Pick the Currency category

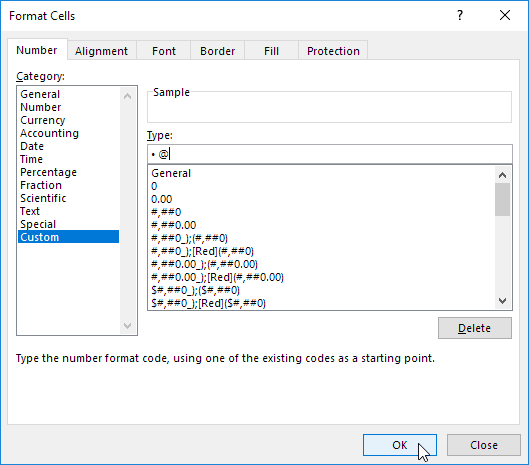coord(68,120)
